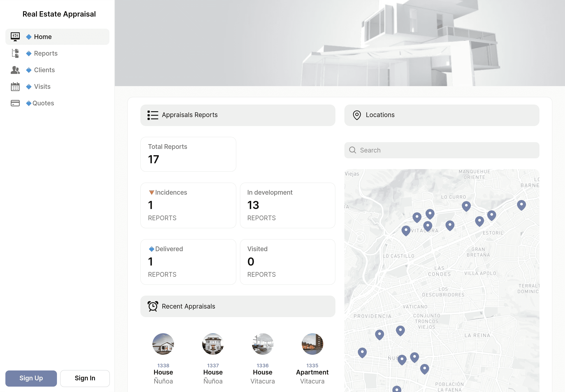Viewport: 565px width, 392px height.
Task: Click the orange Incidences triangle icon
Action: (152, 192)
